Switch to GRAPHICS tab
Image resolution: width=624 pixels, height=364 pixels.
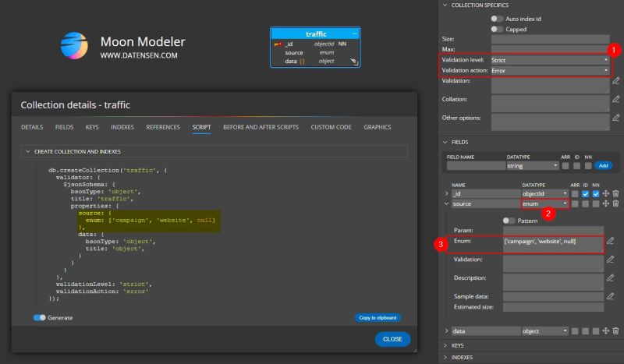[x=378, y=127]
